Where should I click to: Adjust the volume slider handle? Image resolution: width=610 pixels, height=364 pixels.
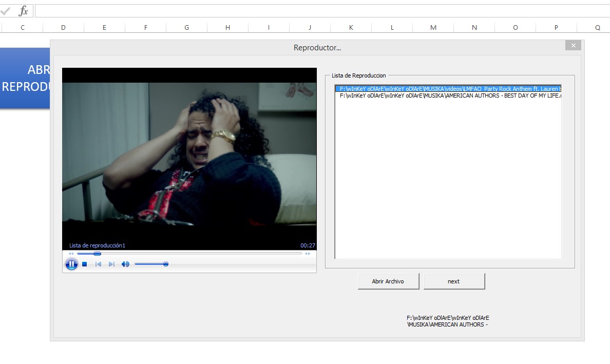coord(166,264)
